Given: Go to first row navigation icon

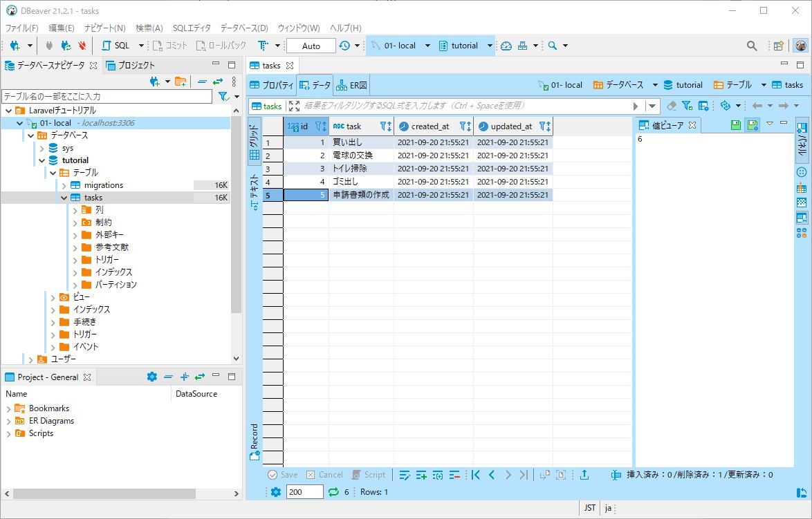Looking at the screenshot, I should pyautogui.click(x=475, y=475).
